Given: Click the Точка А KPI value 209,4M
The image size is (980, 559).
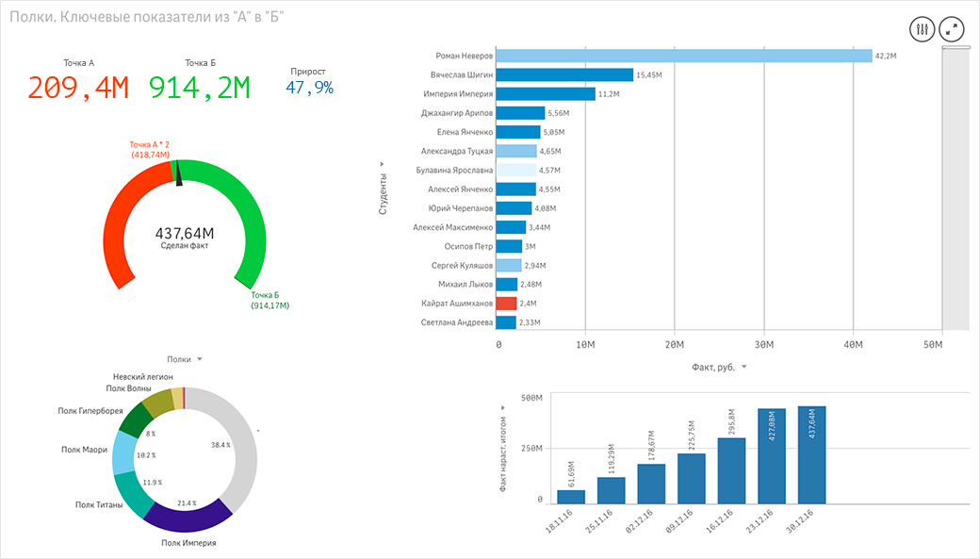Looking at the screenshot, I should (77, 88).
